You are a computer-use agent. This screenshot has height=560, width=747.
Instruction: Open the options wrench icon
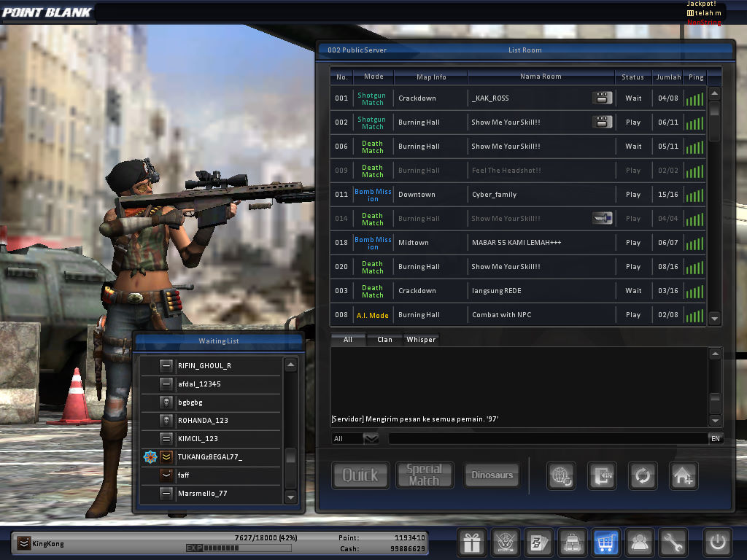coord(673,542)
